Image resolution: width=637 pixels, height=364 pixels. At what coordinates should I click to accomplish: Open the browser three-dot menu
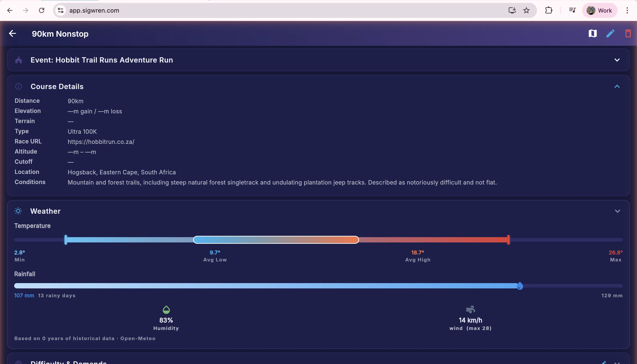[627, 10]
